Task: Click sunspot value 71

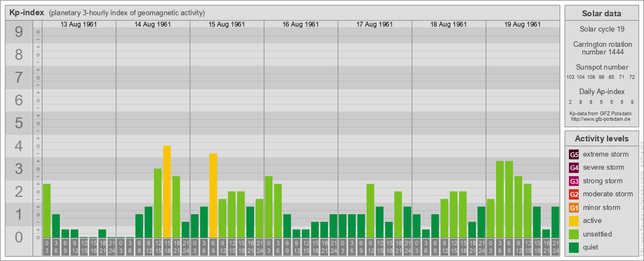Action: (x=622, y=77)
